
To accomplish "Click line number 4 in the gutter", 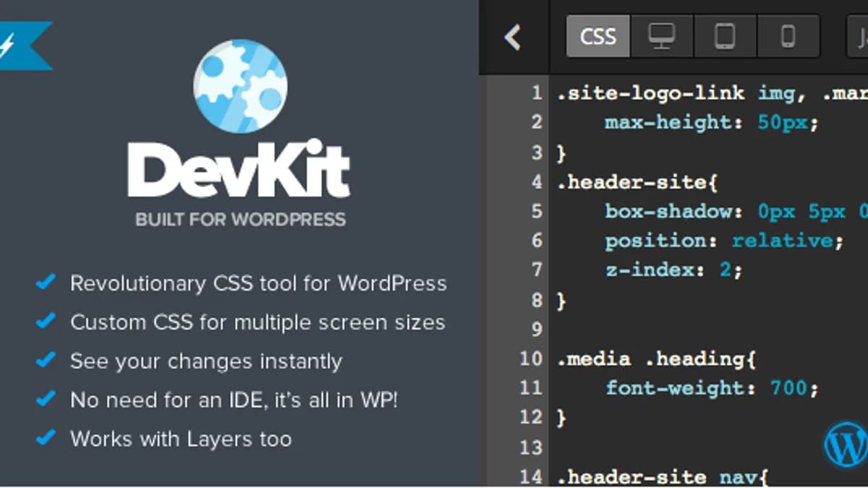I will (x=536, y=182).
